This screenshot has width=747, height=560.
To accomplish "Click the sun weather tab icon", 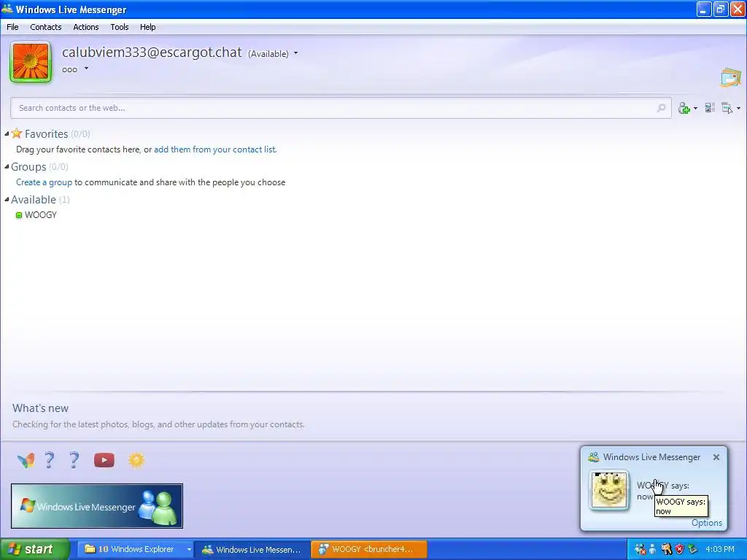I will coord(136,460).
